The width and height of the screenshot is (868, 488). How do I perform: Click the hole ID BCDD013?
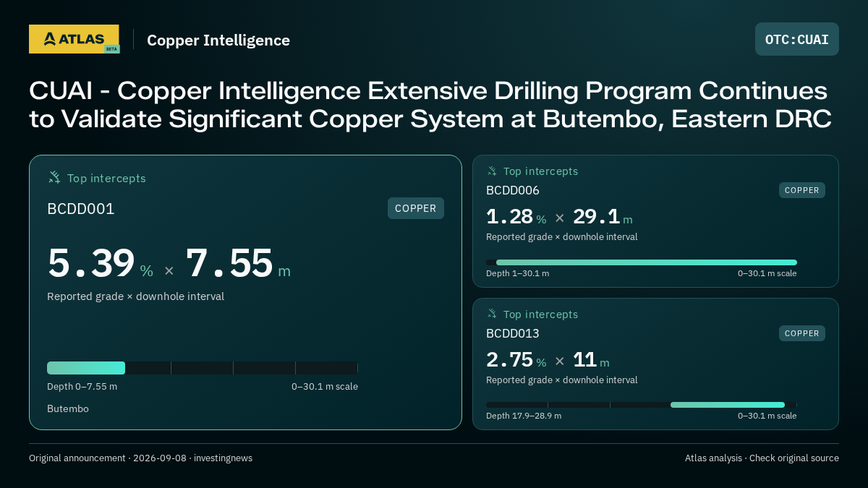click(513, 333)
